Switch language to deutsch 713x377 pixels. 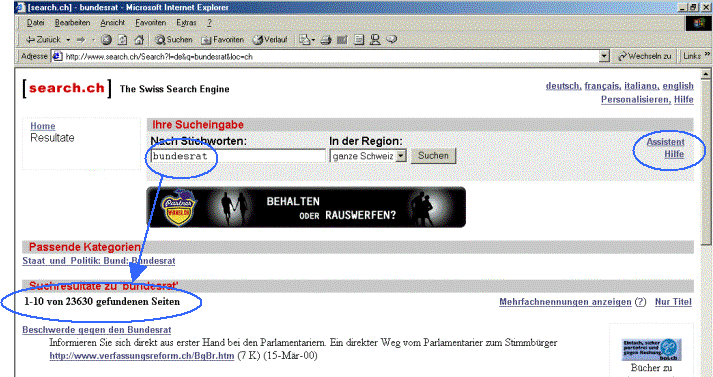click(563, 86)
